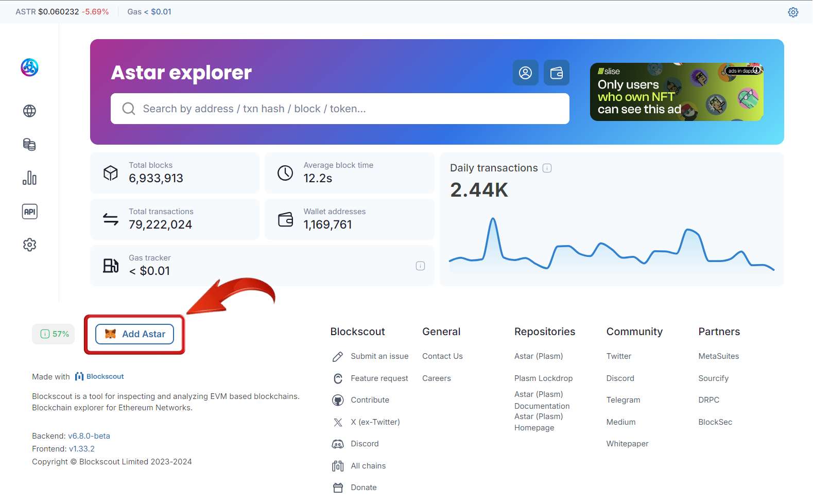Click the pencil icon by Submit an issue
The height and width of the screenshot is (504, 813).
[338, 356]
